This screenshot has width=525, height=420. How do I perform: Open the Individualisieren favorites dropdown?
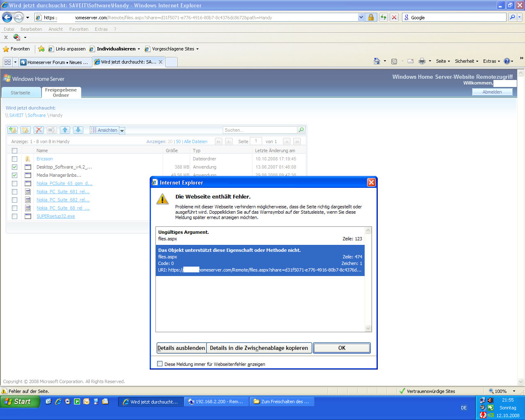[x=139, y=49]
